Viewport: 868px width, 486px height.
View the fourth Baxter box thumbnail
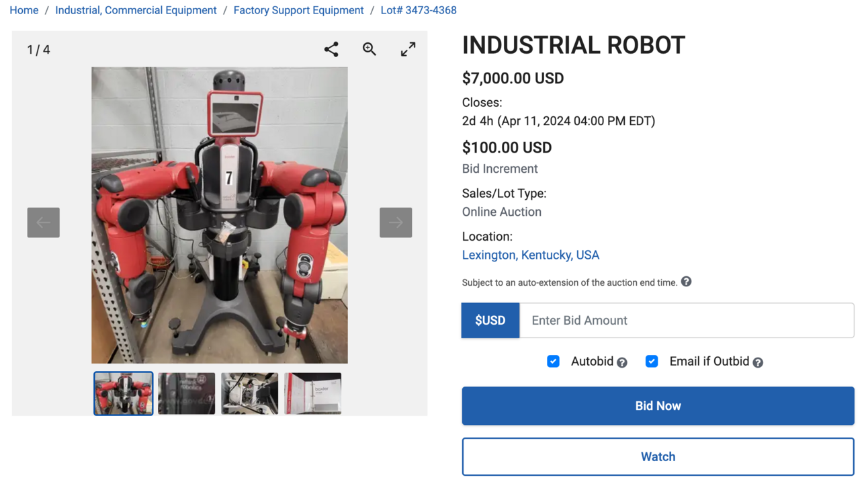(x=312, y=393)
